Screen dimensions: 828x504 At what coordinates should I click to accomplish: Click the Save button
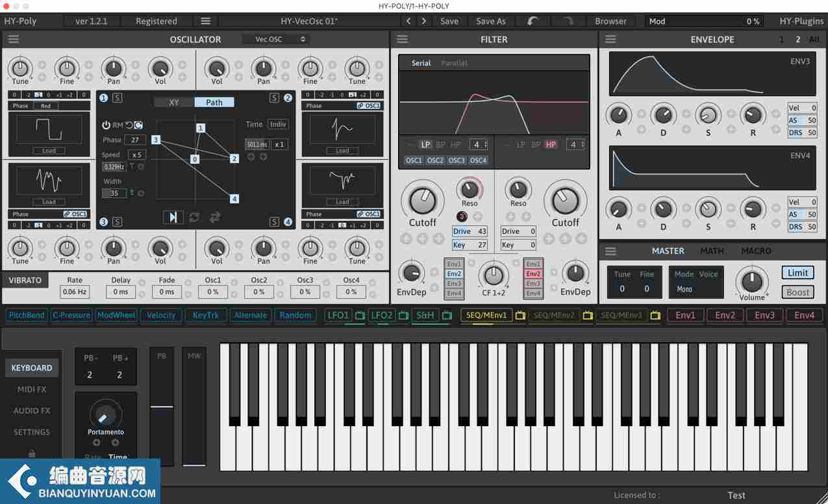[x=449, y=21]
